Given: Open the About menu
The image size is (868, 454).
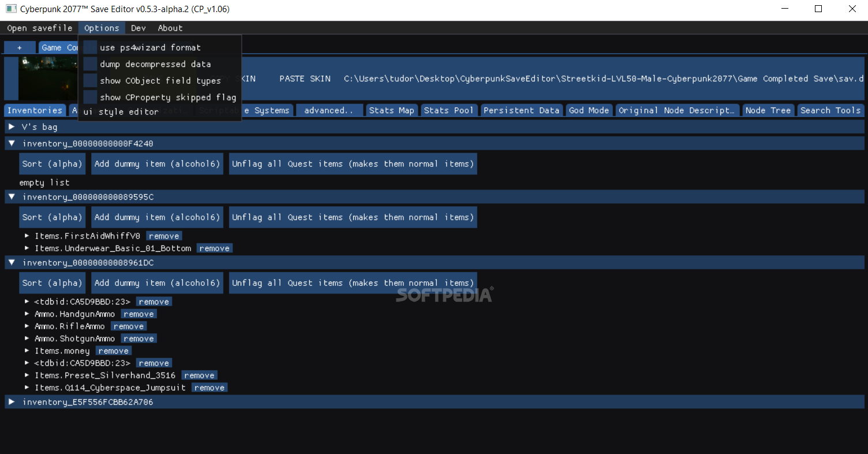Looking at the screenshot, I should click(x=170, y=28).
